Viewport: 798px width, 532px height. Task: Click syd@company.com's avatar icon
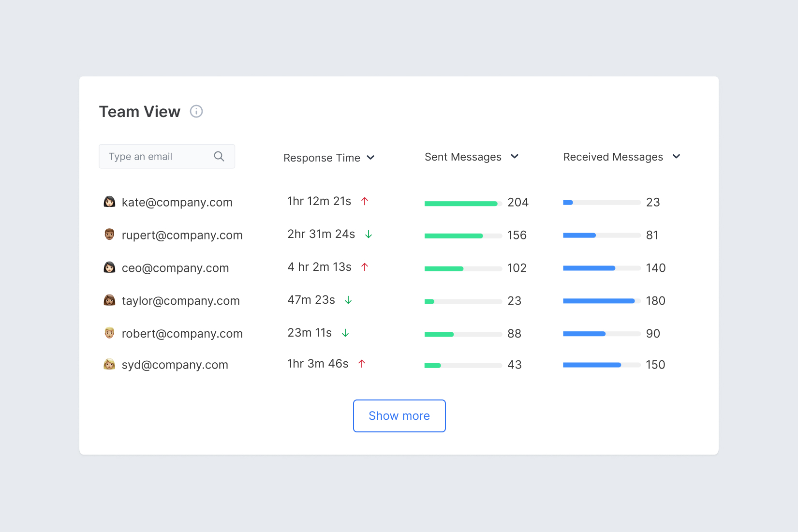click(x=110, y=365)
